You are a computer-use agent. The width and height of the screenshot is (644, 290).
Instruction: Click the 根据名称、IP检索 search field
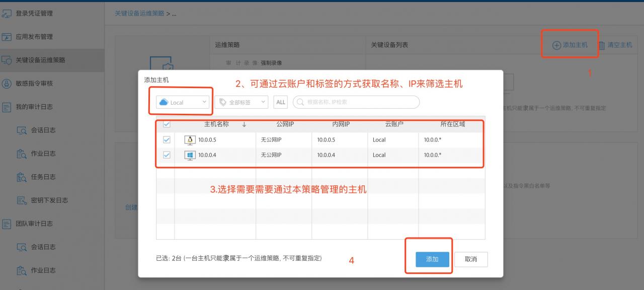360,102
